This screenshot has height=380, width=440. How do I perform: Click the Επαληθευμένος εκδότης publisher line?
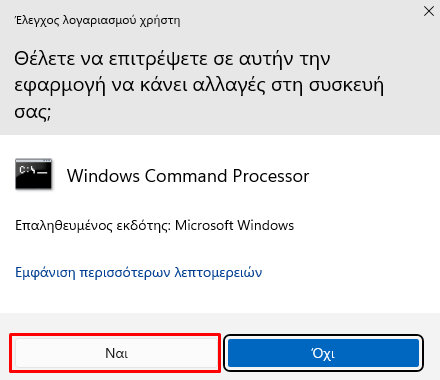coord(155,226)
